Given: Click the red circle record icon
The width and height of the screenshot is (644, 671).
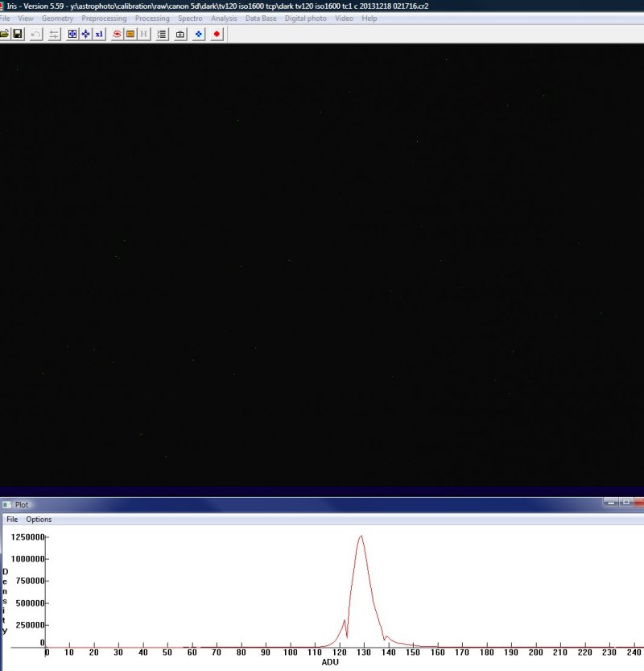Looking at the screenshot, I should coord(217,34).
